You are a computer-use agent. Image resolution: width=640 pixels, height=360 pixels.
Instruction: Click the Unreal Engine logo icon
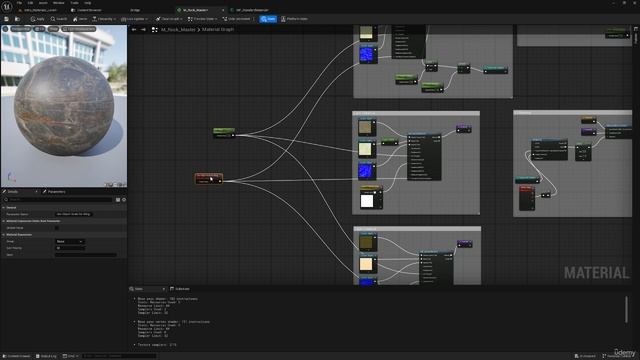pos(7,7)
